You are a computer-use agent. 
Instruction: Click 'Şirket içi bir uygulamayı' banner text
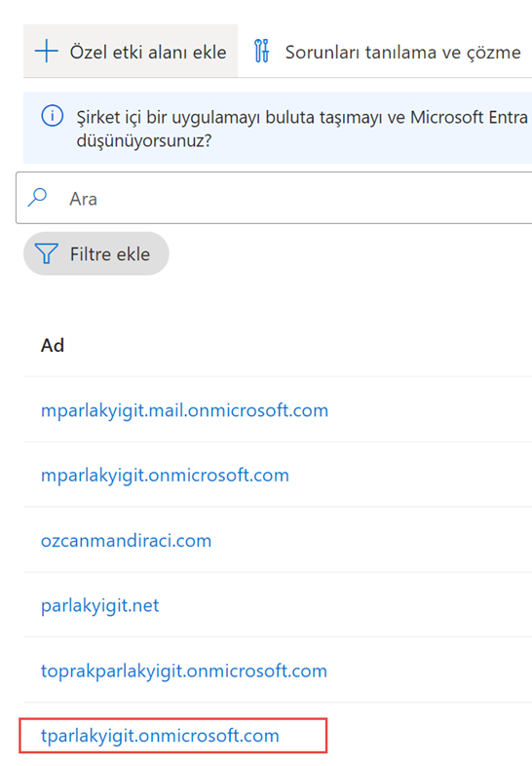click(169, 118)
